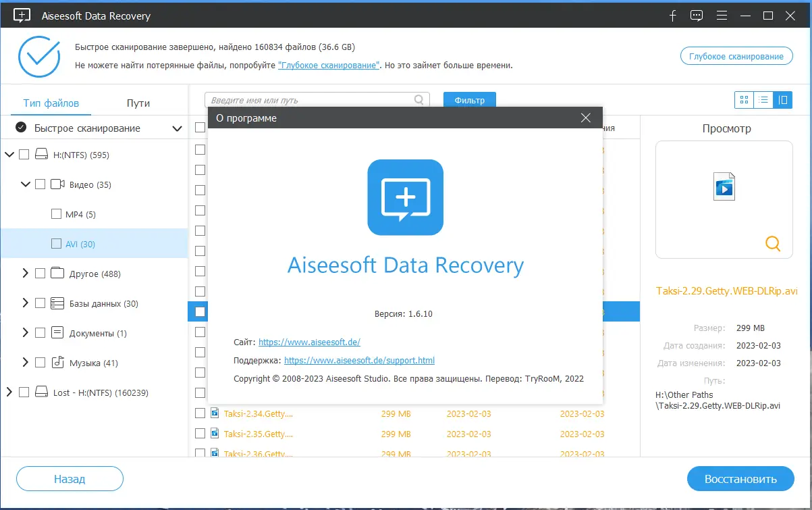Tick the Базы данных (30) checkbox
Screen dimensions: 812x510
pos(40,303)
